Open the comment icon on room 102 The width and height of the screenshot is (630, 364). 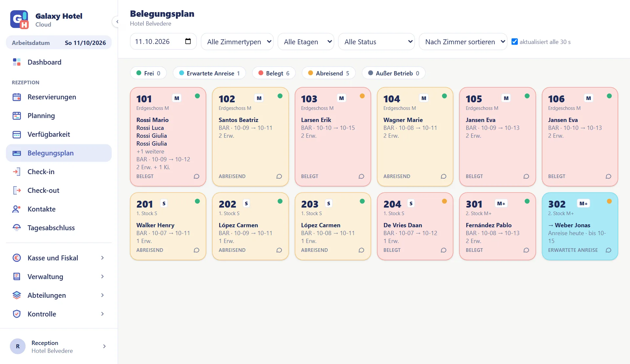[279, 176]
